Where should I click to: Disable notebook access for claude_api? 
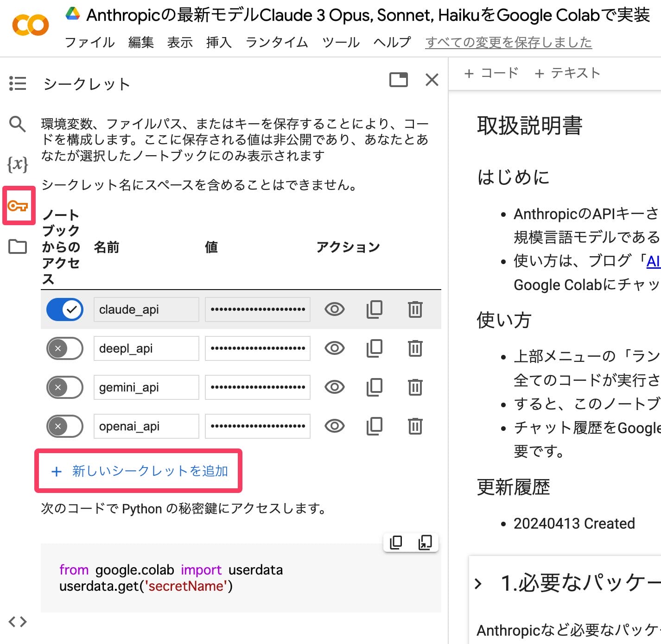pos(65,309)
